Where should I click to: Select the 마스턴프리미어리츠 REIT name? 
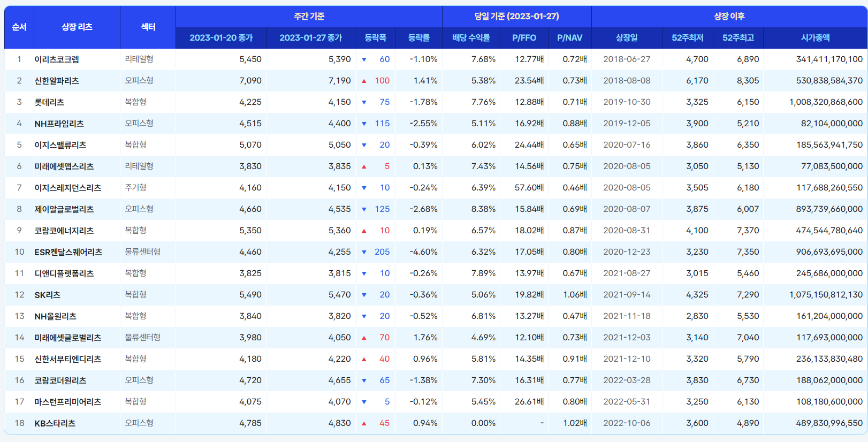tap(68, 402)
